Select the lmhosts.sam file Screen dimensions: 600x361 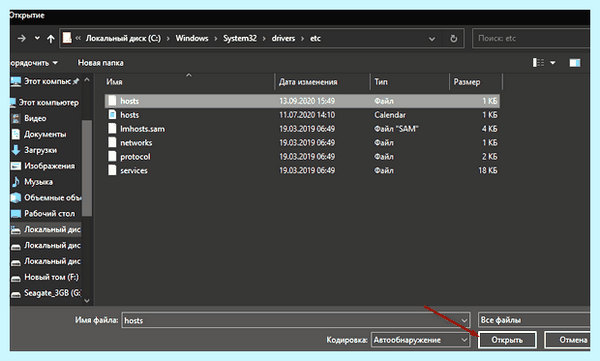pyautogui.click(x=302, y=129)
